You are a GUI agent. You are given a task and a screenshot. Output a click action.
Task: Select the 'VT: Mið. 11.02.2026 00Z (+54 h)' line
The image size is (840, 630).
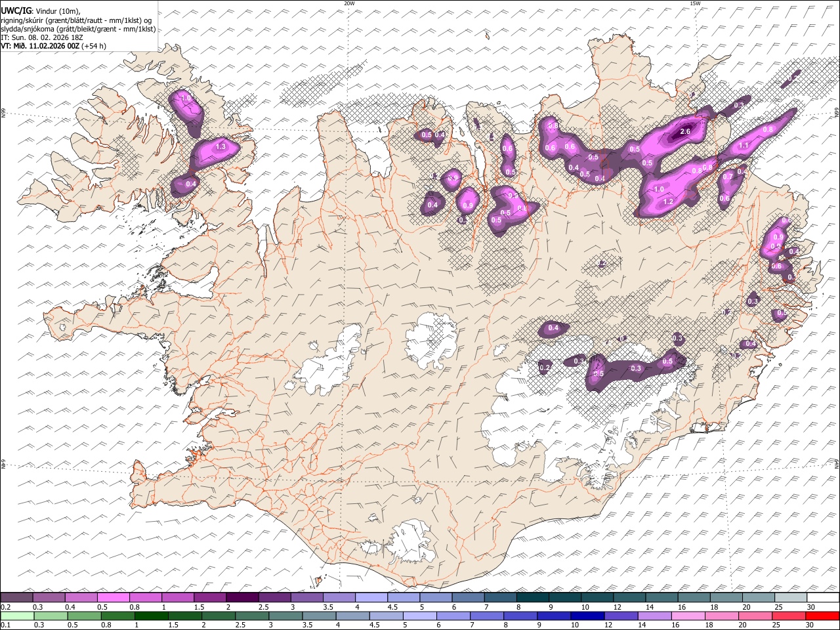tap(53, 46)
